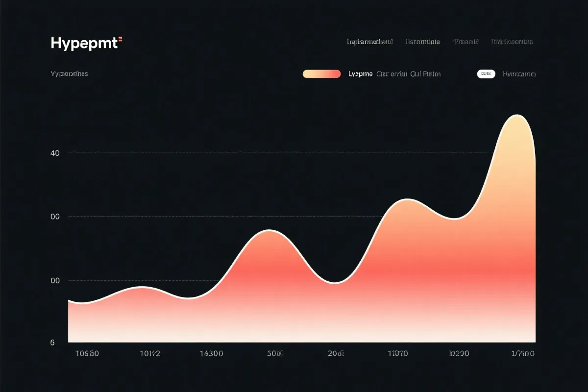Viewport: 588px width, 392px height.
Task: Open the last navigation item on the right
Action: (512, 42)
